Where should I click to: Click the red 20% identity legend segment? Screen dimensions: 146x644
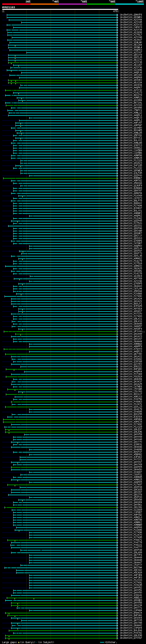pyautogui.click(x=16, y=4)
